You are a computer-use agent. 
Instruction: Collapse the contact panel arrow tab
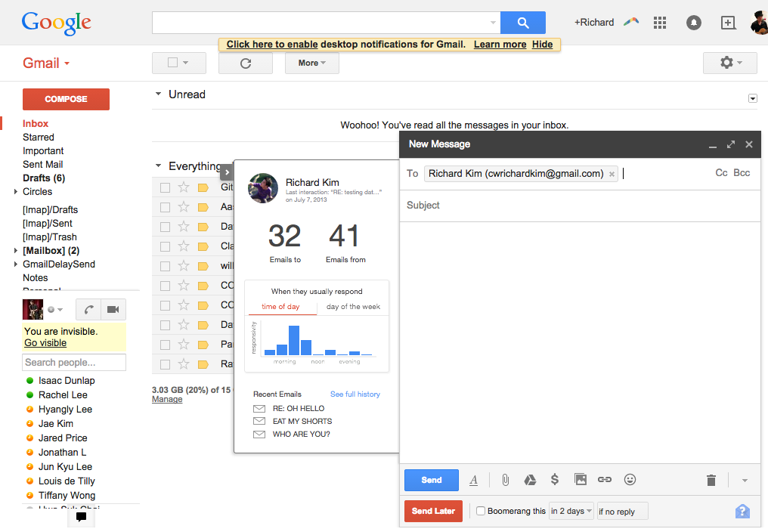click(x=227, y=172)
